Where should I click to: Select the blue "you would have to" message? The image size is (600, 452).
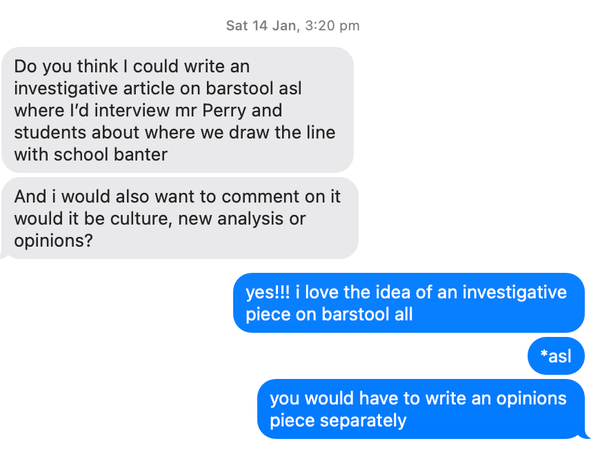click(x=419, y=408)
